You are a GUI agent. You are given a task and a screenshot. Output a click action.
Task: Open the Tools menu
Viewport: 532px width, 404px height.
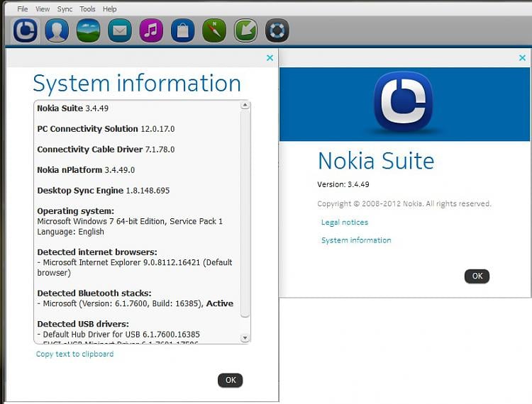click(x=87, y=9)
